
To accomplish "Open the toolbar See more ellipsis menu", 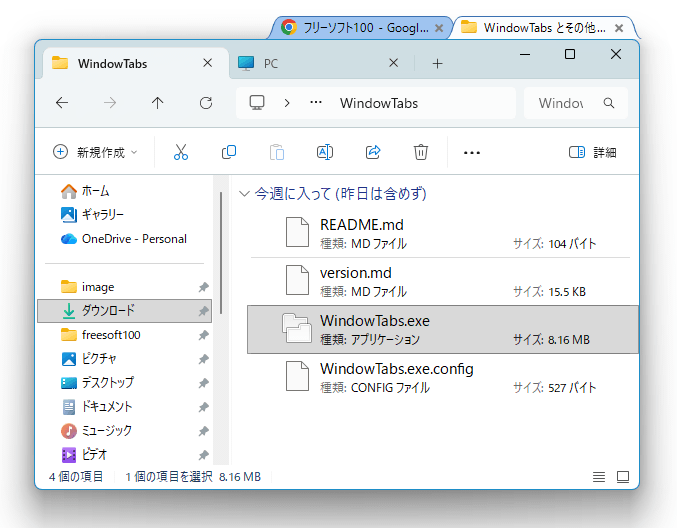I will (471, 152).
